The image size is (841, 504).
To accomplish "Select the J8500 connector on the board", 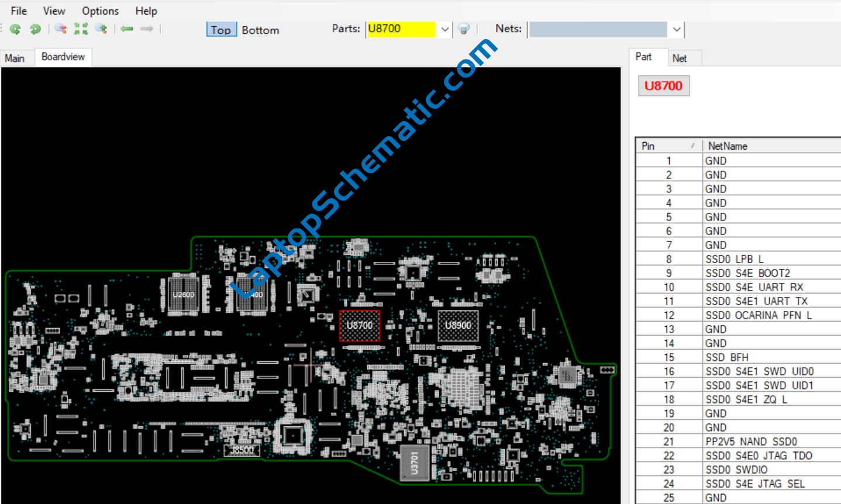I will 242,450.
